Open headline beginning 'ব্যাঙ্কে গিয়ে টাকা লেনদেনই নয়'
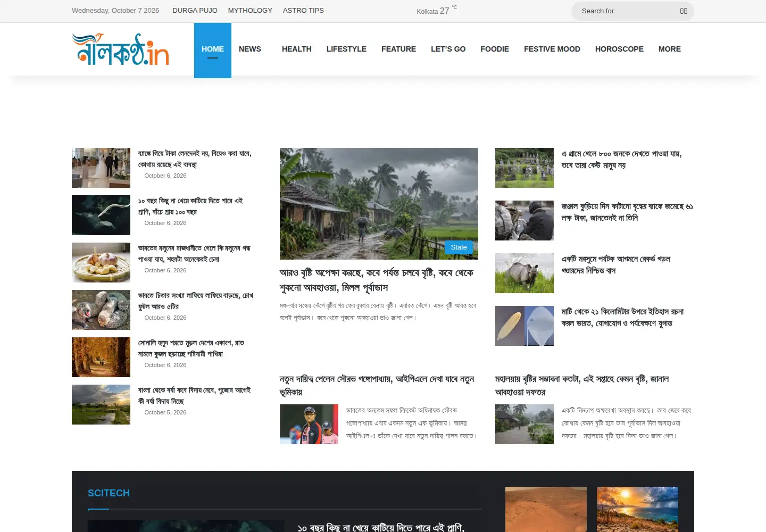The height and width of the screenshot is (532, 766). coord(195,159)
